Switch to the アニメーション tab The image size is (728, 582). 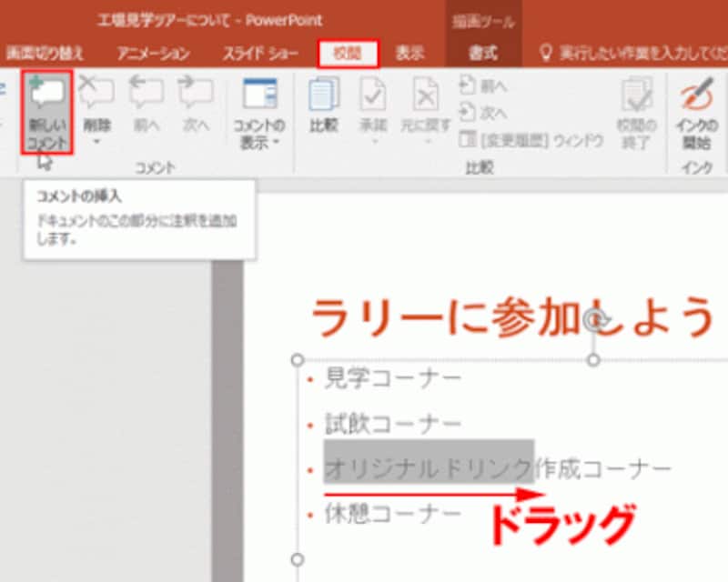pos(154,54)
